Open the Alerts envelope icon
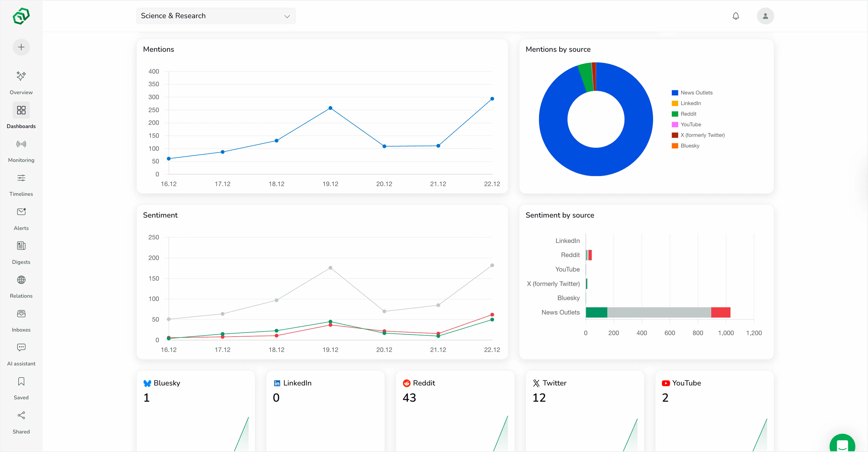868x452 pixels. (x=21, y=212)
